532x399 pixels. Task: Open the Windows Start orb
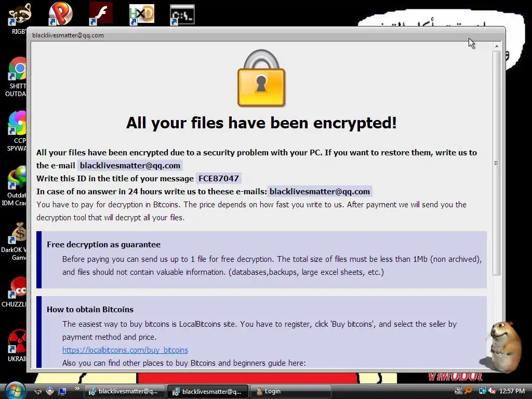(x=15, y=391)
